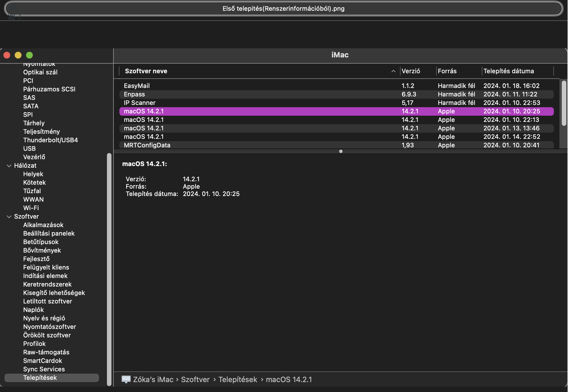The image size is (568, 392).
Task: Select SATA in the sidebar
Action: coord(31,106)
